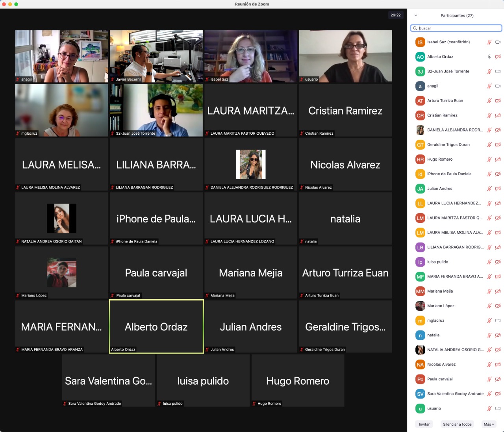
Task: Click mglacruz camera icon in participants list
Action: (x=498, y=321)
